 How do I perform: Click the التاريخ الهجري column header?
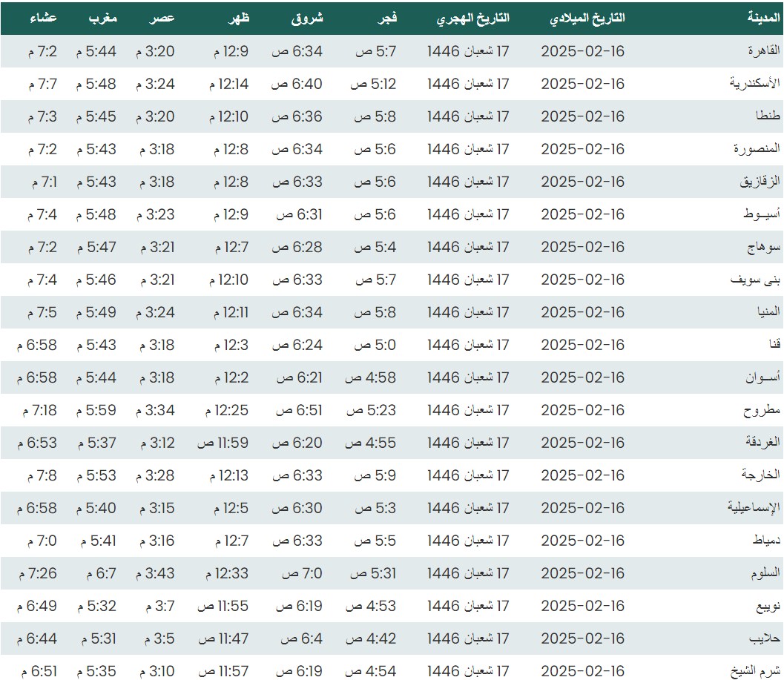473,19
